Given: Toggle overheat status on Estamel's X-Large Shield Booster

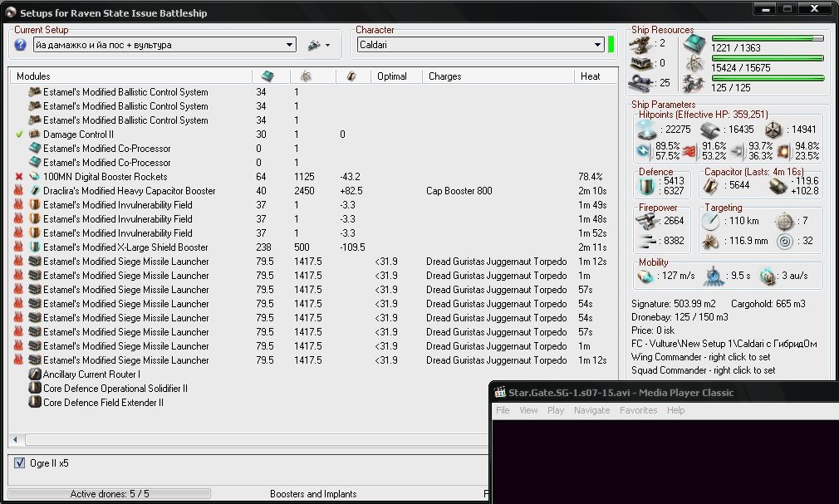Looking at the screenshot, I should (x=19, y=247).
